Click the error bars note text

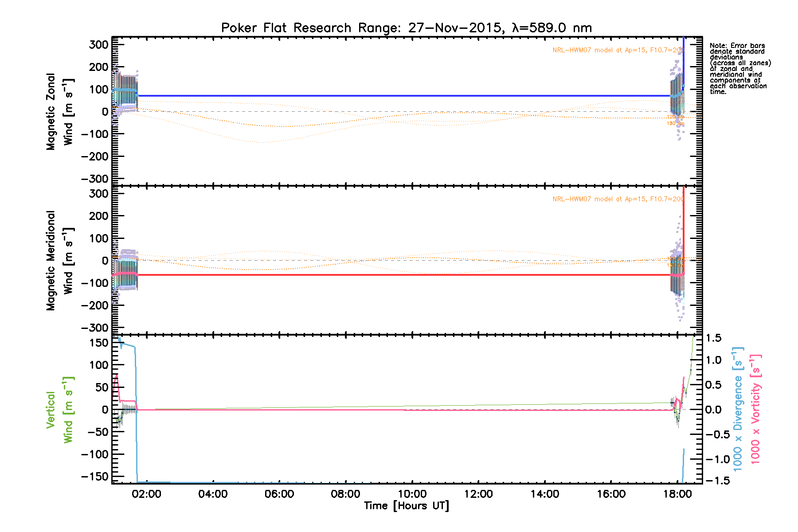click(739, 69)
